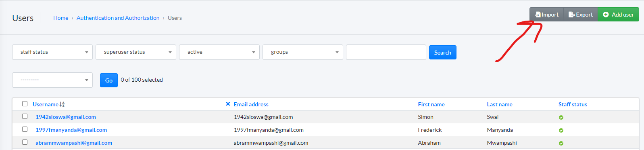
Task: Open user 1997fmanyanda@gmail.com link
Action: click(71, 130)
